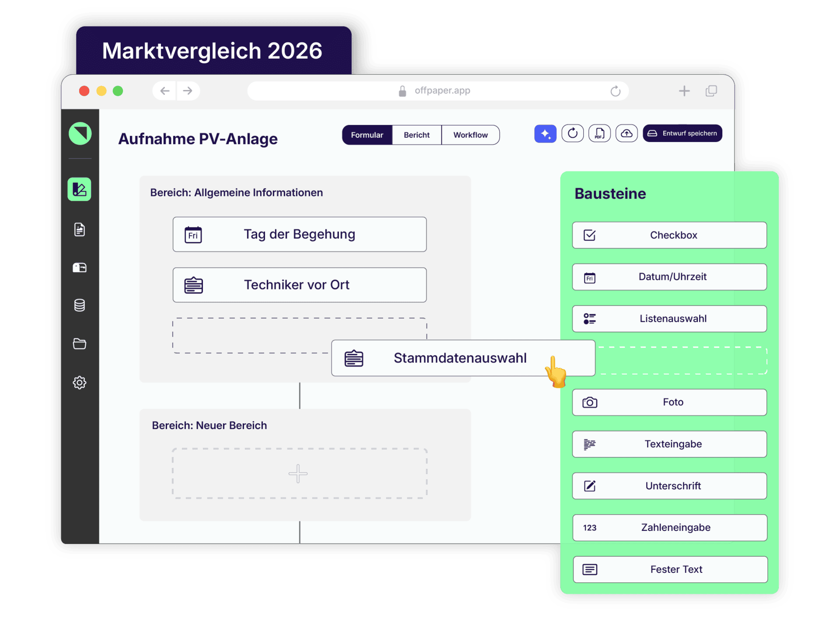Open the folder section in the sidebar
840x620 pixels.
click(x=79, y=344)
